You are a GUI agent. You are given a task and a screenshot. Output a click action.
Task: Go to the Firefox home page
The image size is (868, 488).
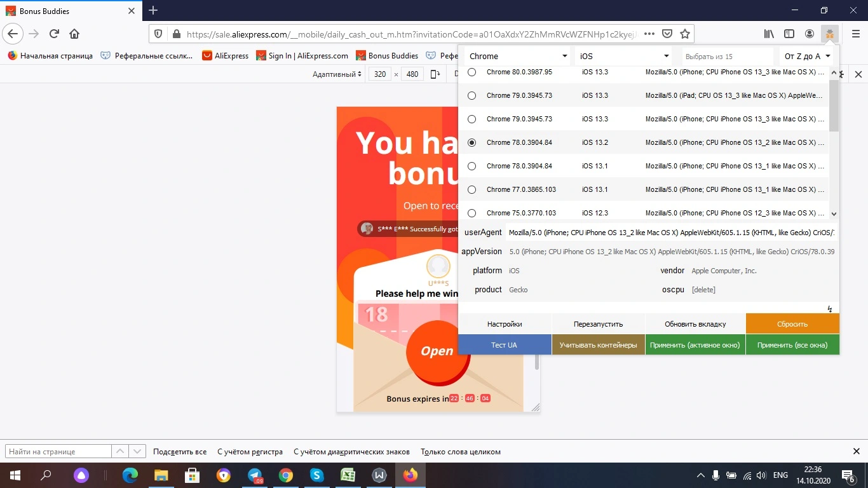click(74, 34)
